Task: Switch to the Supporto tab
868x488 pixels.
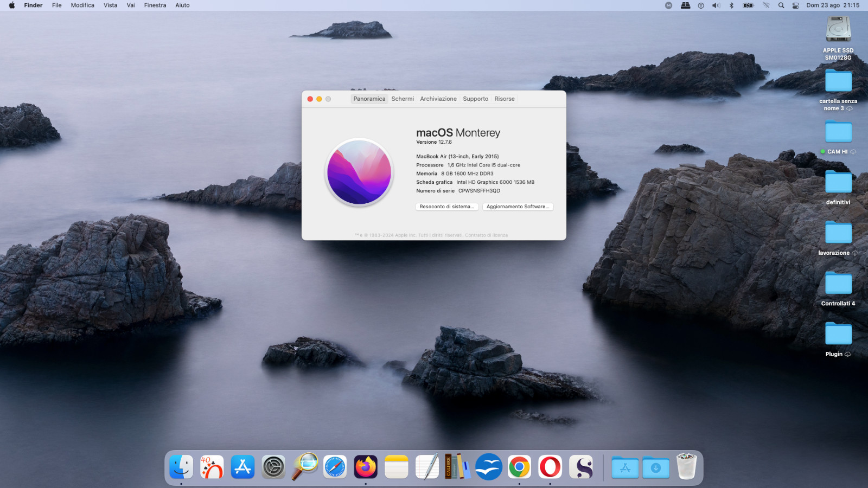Action: (476, 99)
